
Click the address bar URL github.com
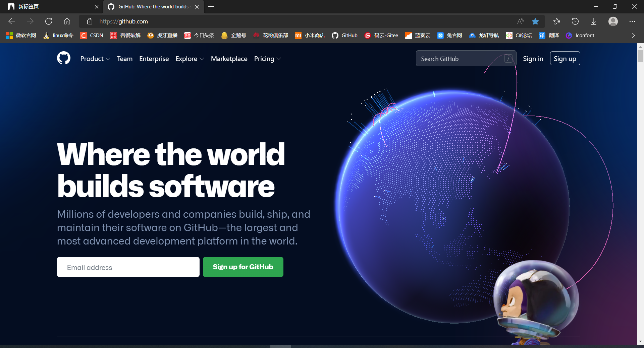[x=123, y=21]
